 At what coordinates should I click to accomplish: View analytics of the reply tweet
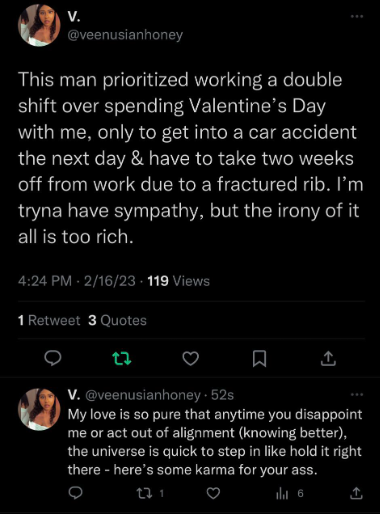pos(290,493)
